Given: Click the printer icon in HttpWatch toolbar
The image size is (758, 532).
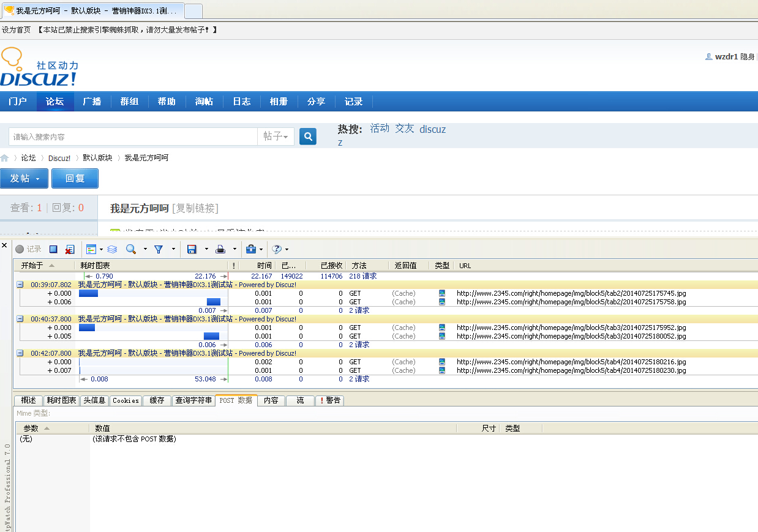Looking at the screenshot, I should coord(220,249).
